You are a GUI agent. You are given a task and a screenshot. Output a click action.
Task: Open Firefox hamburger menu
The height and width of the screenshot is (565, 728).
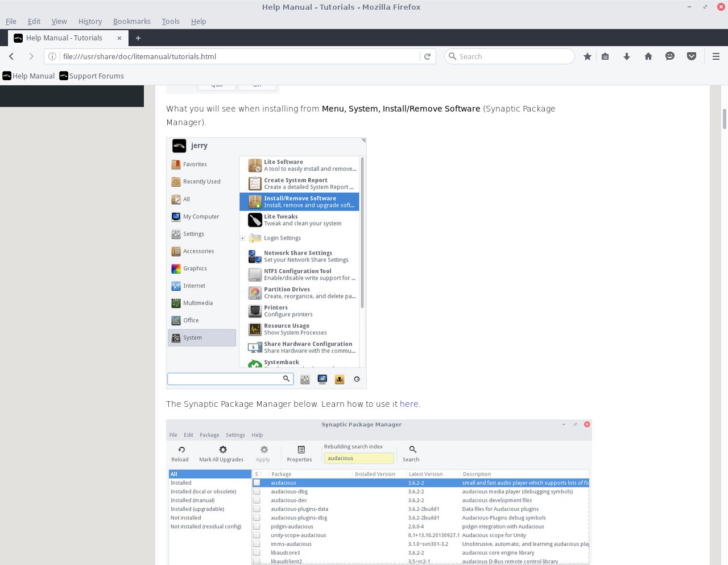click(715, 56)
